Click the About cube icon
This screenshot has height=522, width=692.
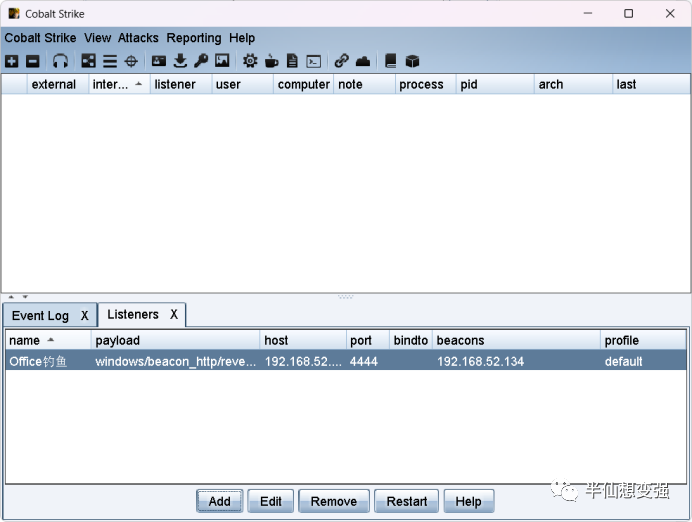(x=412, y=61)
